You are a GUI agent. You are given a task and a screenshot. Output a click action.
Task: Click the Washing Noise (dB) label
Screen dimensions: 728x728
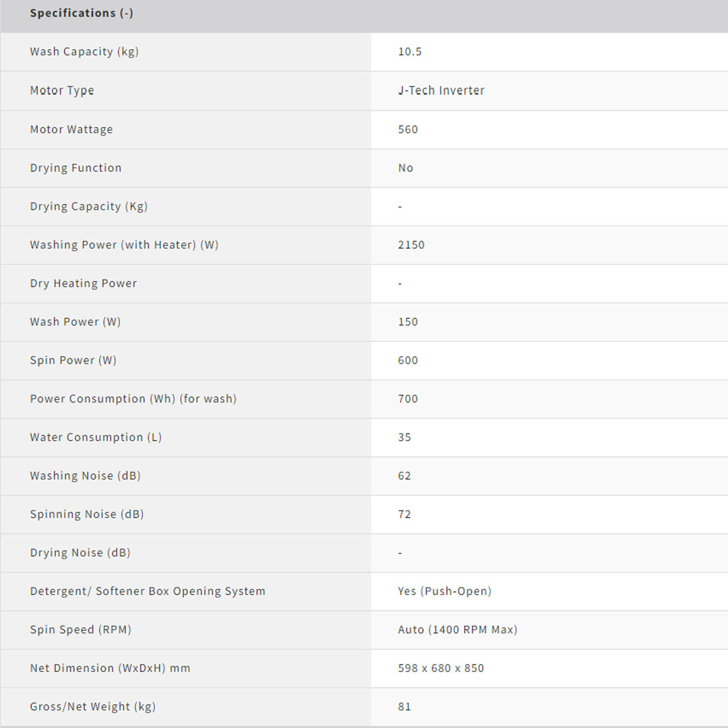(85, 475)
